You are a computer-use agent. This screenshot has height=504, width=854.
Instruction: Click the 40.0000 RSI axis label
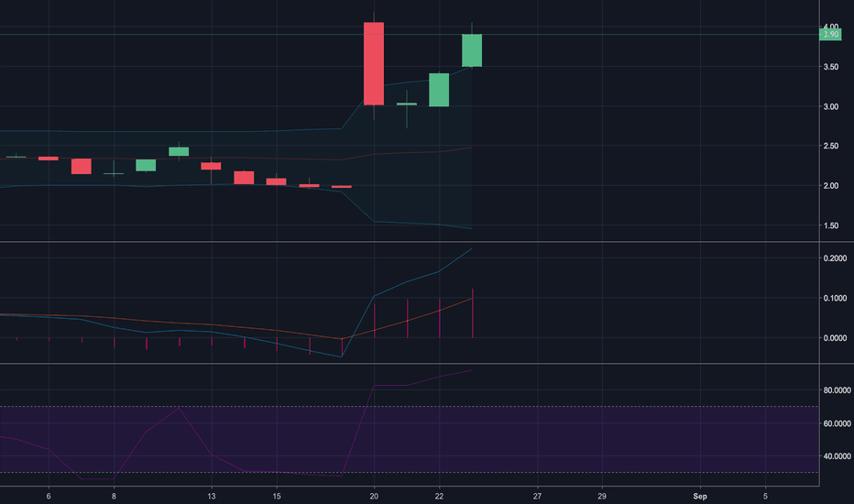[x=837, y=456]
